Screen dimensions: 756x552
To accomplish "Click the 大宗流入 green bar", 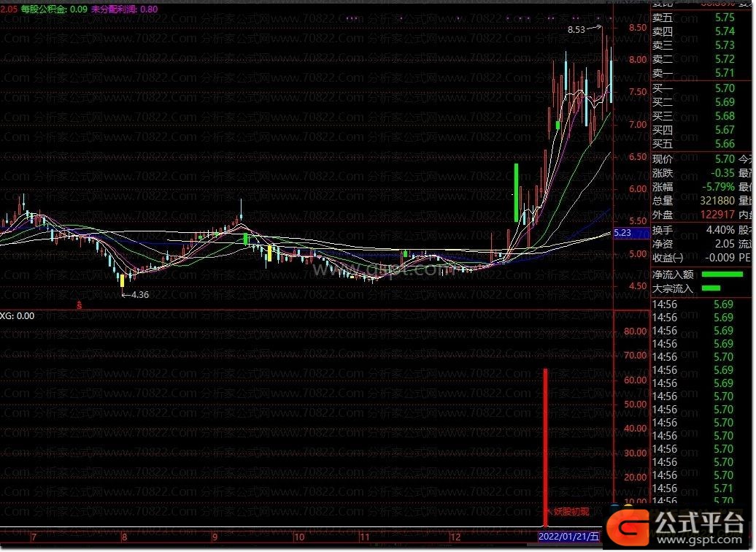I will pyautogui.click(x=711, y=288).
